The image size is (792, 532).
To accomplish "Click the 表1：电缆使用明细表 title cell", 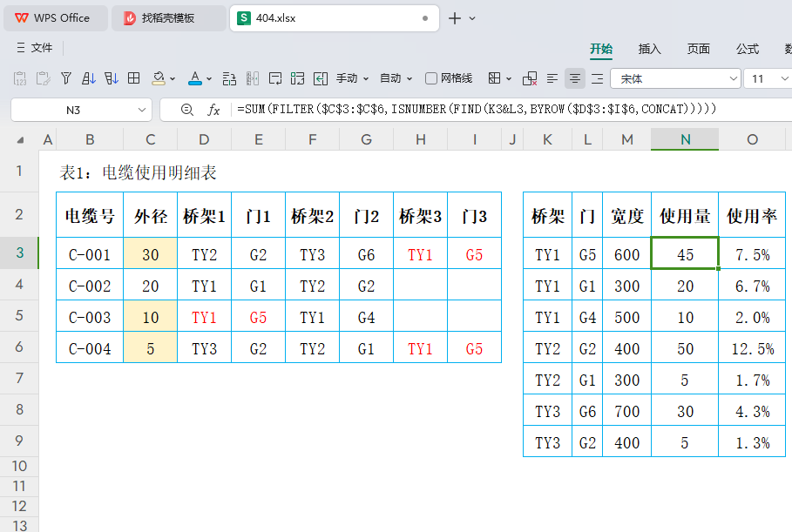I will (x=138, y=172).
